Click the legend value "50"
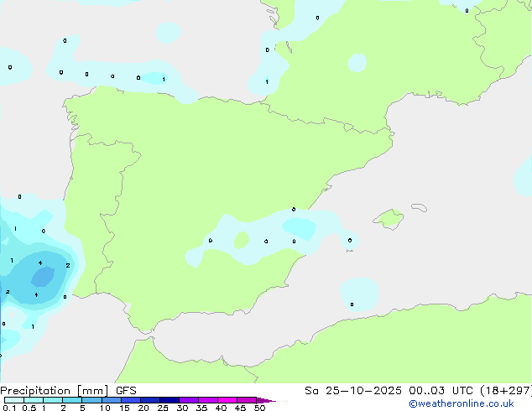Screen dimensions: 532x411 coord(259,408)
